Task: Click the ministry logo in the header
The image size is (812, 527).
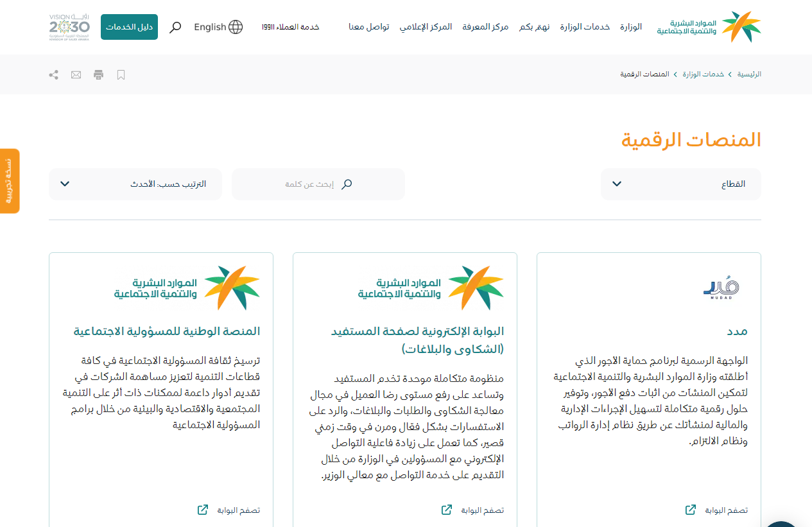Action: point(709,27)
